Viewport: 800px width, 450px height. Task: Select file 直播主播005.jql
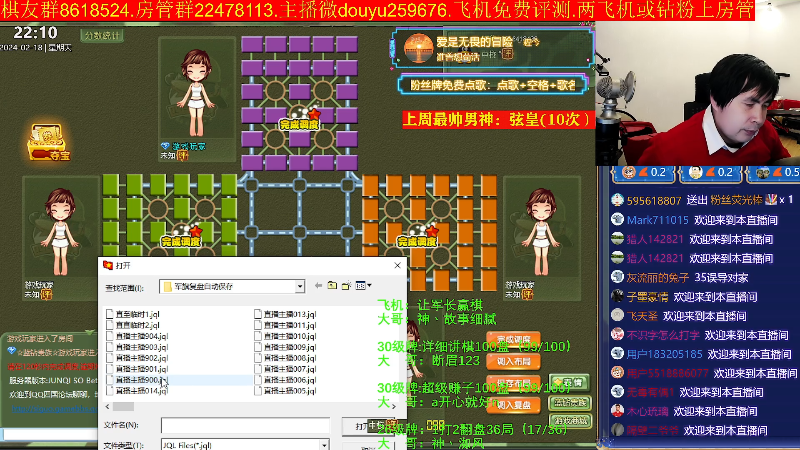pyautogui.click(x=285, y=391)
